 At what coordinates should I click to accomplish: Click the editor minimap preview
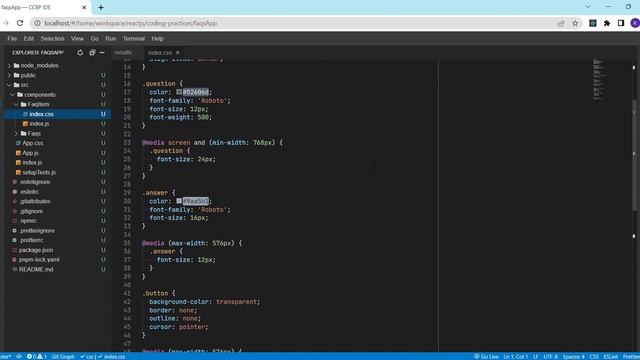(599, 80)
